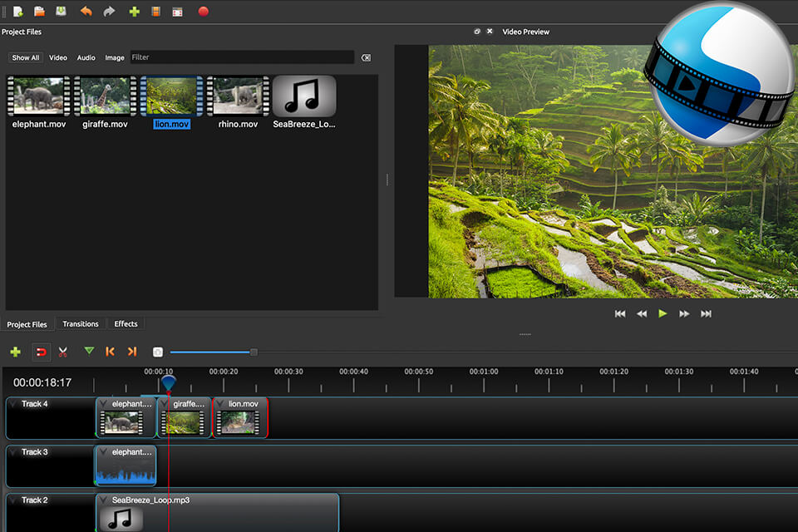Expand the elephant clip properties arrow on Track 4
The height and width of the screenshot is (532, 798).
[x=101, y=403]
